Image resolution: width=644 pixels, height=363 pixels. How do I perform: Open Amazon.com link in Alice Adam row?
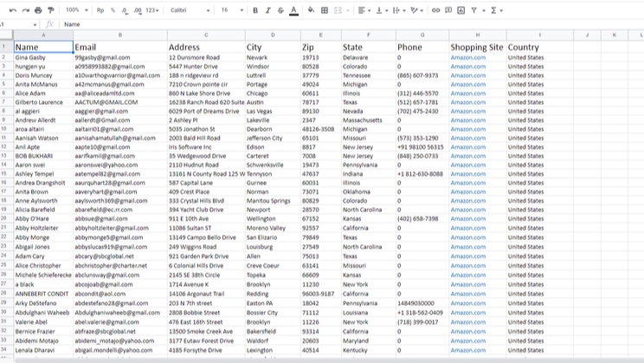coord(467,94)
